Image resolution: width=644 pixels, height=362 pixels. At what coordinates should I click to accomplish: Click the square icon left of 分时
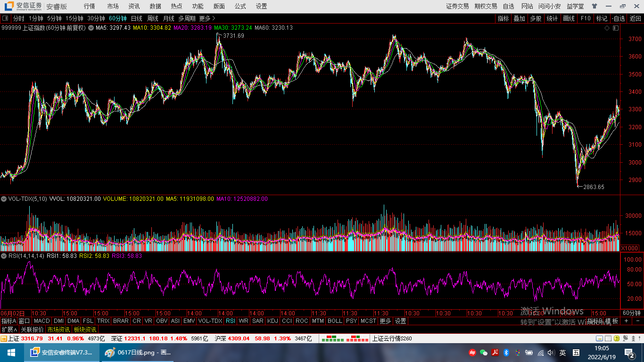pos(6,18)
